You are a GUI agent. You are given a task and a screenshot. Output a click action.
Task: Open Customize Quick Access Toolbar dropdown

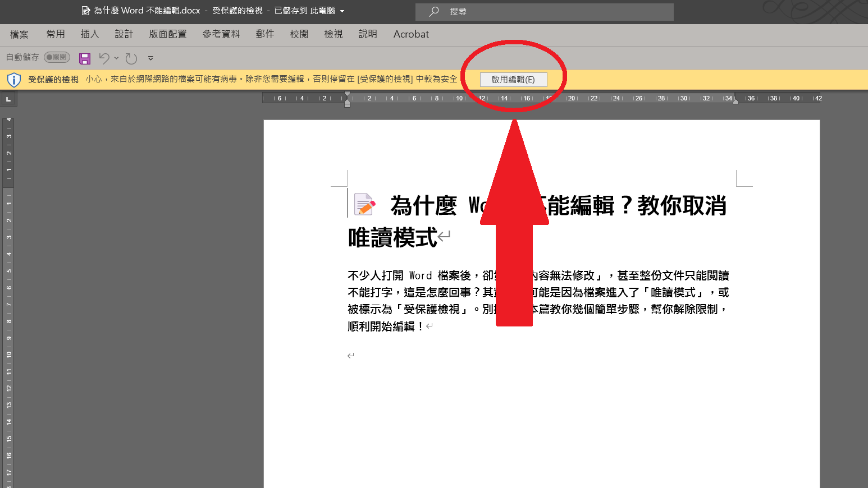click(150, 58)
